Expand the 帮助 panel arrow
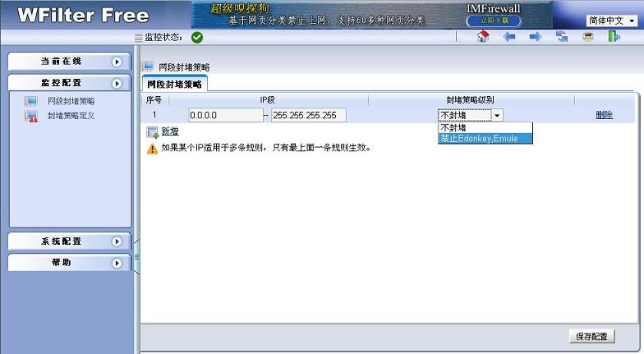The image size is (644, 354). [x=117, y=263]
